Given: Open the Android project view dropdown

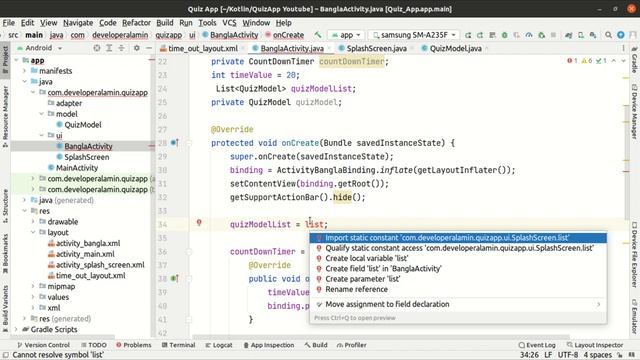Looking at the screenshot, I should (39, 48).
